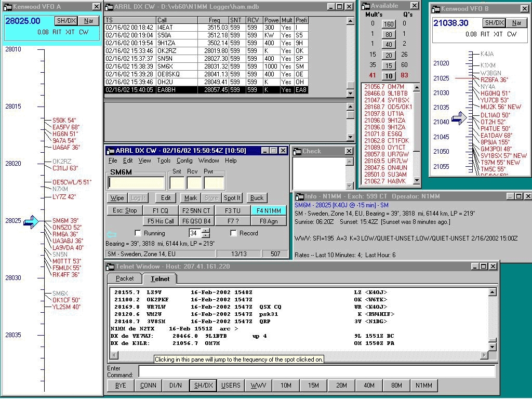
Task: Enable the Running checkbox
Action: (138, 233)
